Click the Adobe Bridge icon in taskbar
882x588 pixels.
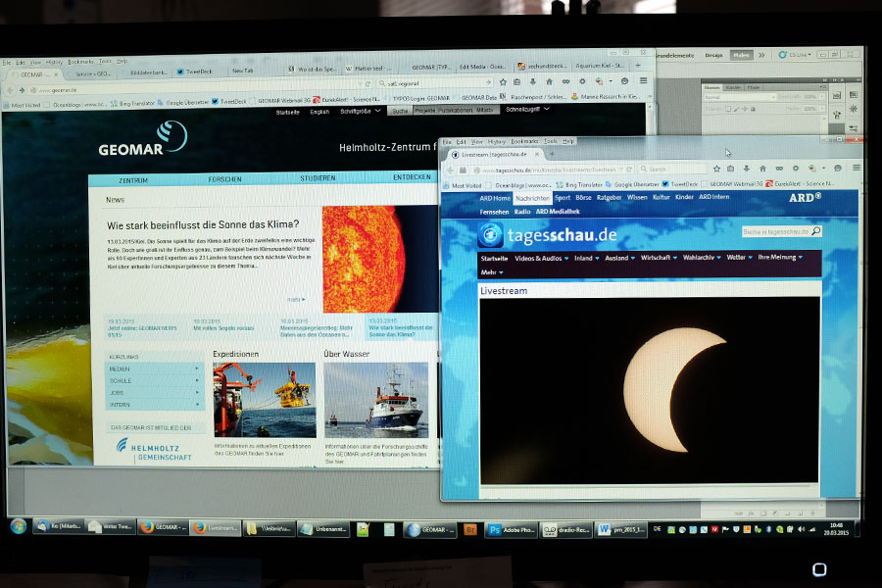pyautogui.click(x=469, y=529)
